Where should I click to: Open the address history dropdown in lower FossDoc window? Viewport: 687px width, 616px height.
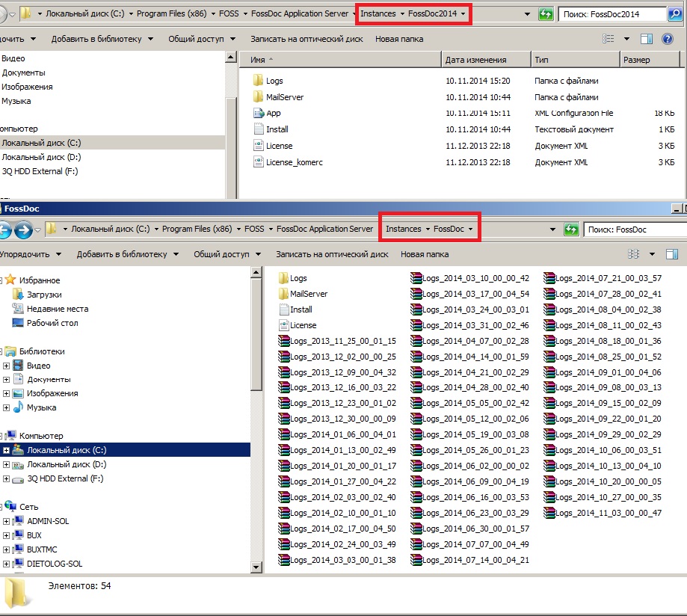coord(552,230)
